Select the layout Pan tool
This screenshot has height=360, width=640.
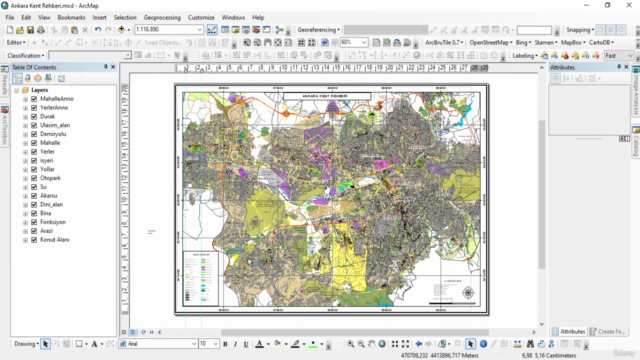coord(268,42)
